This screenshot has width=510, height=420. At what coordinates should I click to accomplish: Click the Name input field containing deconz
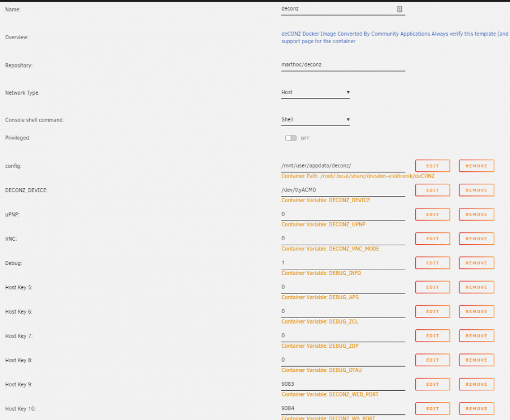[x=343, y=9]
